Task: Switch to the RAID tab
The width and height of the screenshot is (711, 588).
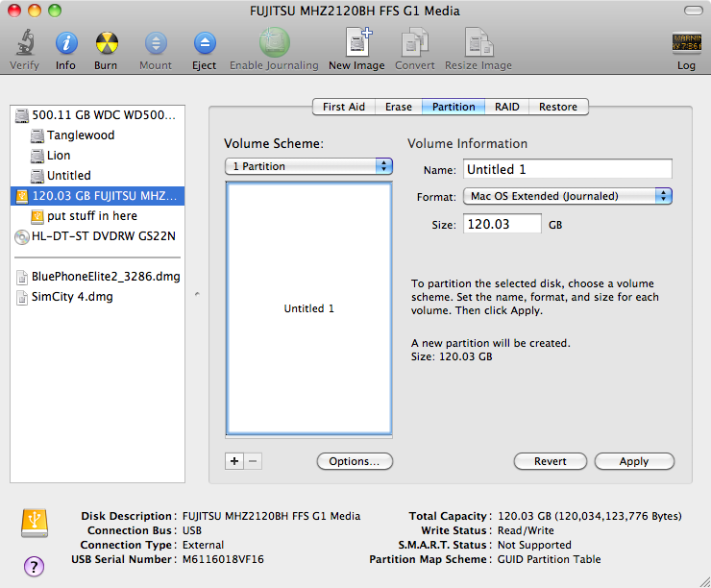Action: click(507, 107)
